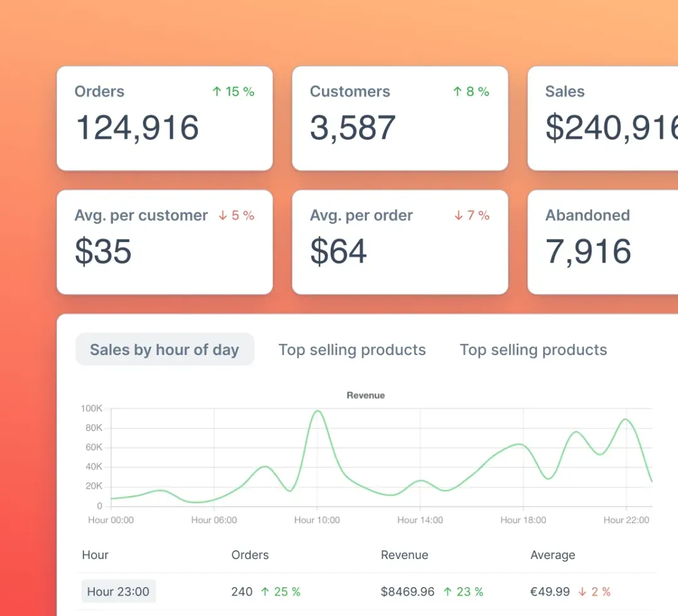Click the Hour column header

95,555
